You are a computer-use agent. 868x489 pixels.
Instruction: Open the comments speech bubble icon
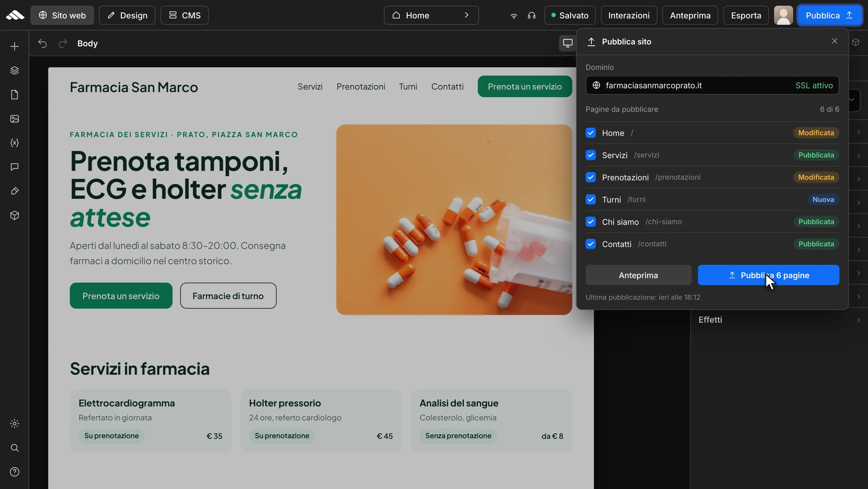click(x=15, y=167)
